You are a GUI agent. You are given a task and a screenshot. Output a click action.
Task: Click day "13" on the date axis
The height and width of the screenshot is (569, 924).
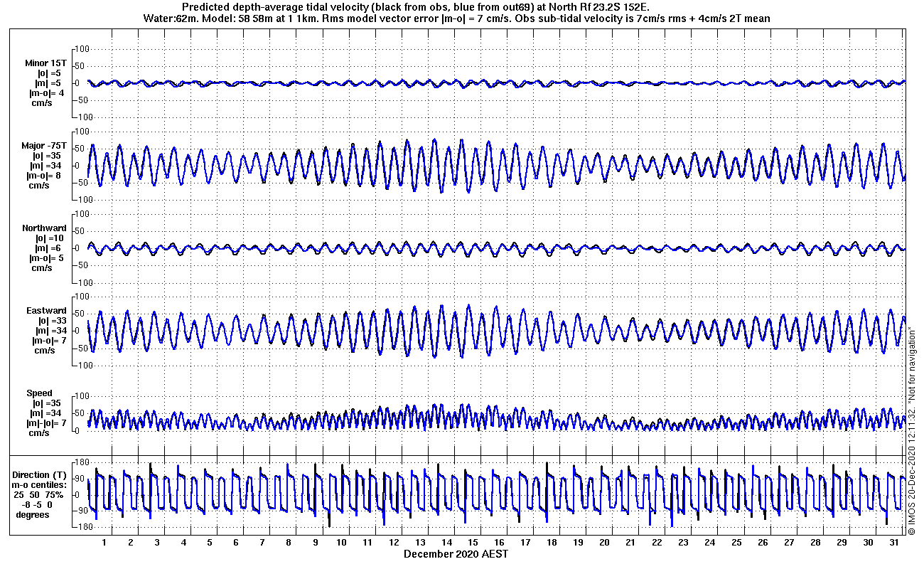coord(420,542)
